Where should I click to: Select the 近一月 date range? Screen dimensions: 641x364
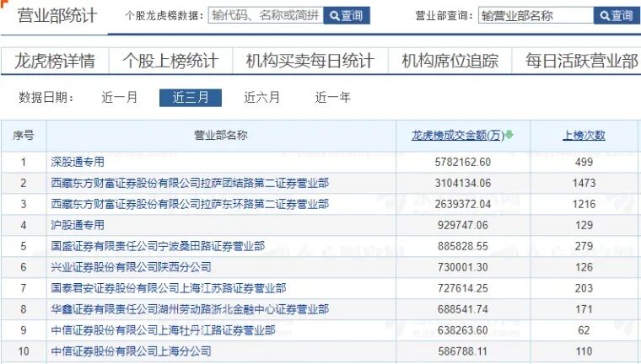[120, 98]
